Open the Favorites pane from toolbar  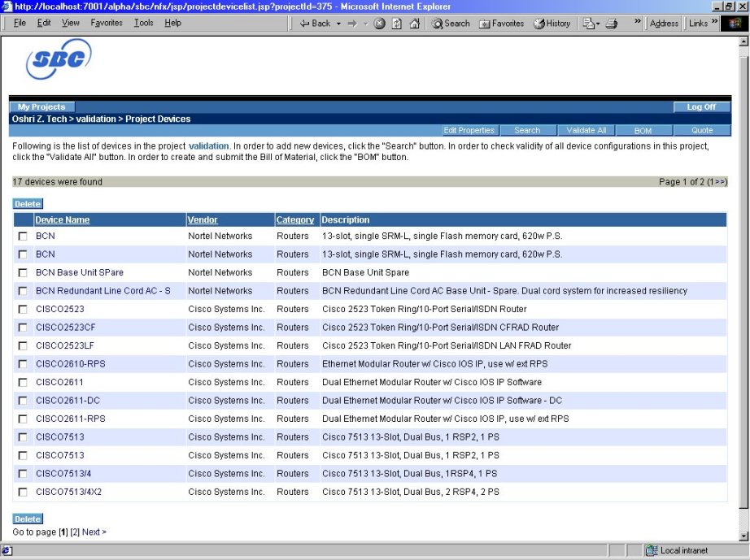502,24
